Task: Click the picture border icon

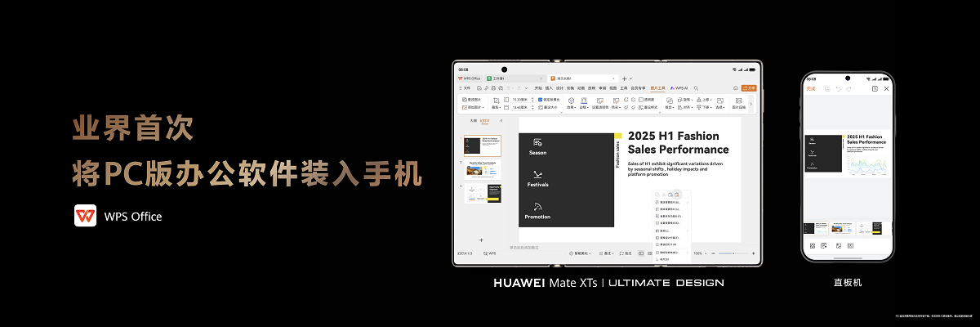Action: [x=584, y=101]
